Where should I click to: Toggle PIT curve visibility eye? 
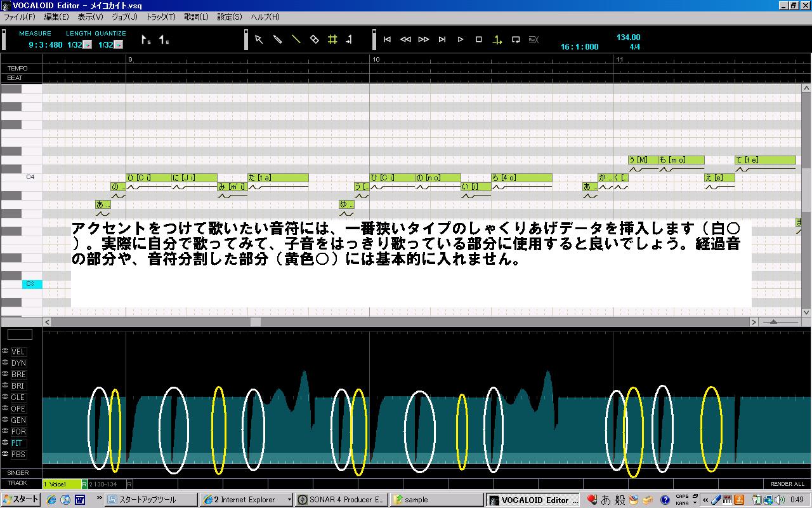point(5,443)
